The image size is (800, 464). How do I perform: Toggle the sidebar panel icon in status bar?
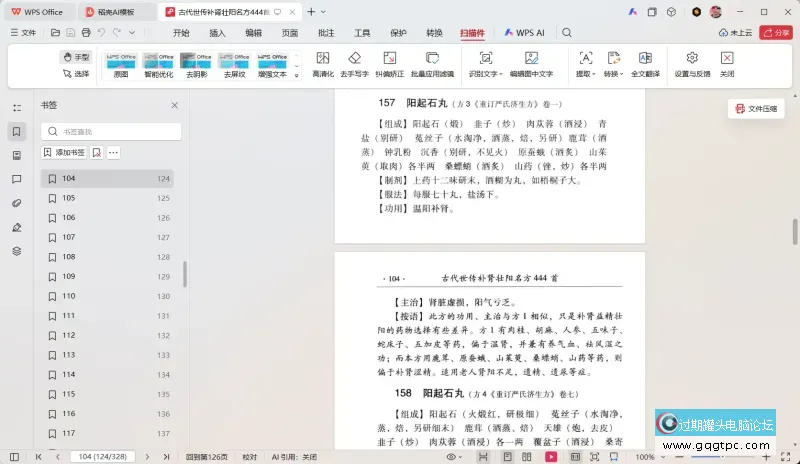coord(14,457)
